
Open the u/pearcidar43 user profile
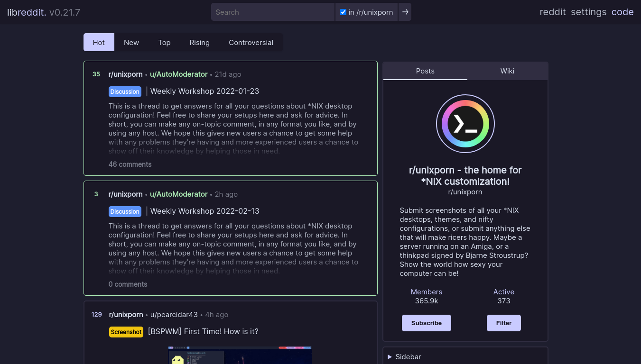174,314
